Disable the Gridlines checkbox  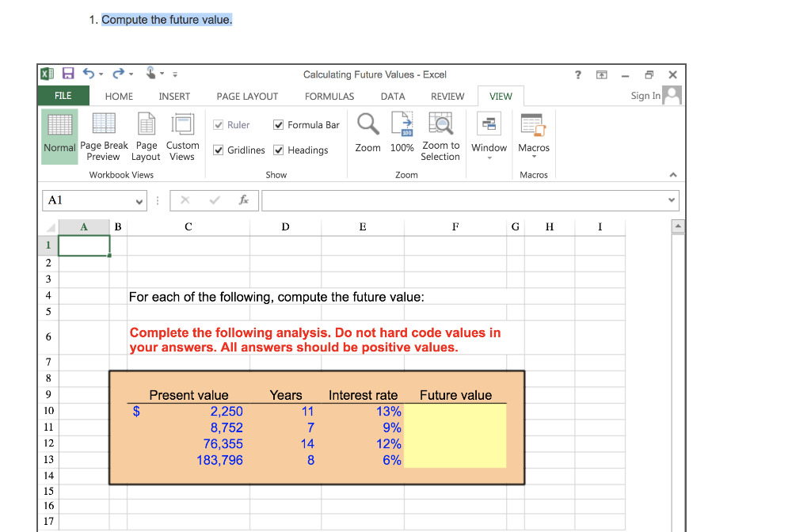[x=219, y=150]
